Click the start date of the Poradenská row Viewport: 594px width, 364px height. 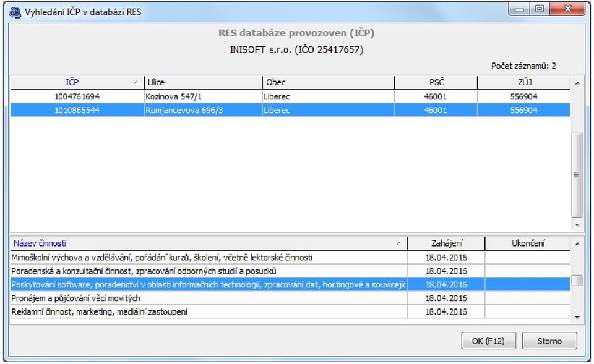pyautogui.click(x=446, y=271)
